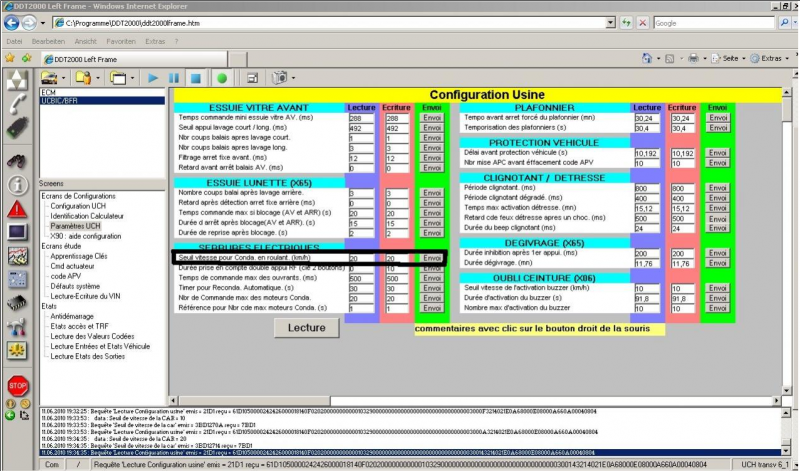Open Configuration UCH tree item
This screenshot has height=471, width=800.
coord(78,206)
